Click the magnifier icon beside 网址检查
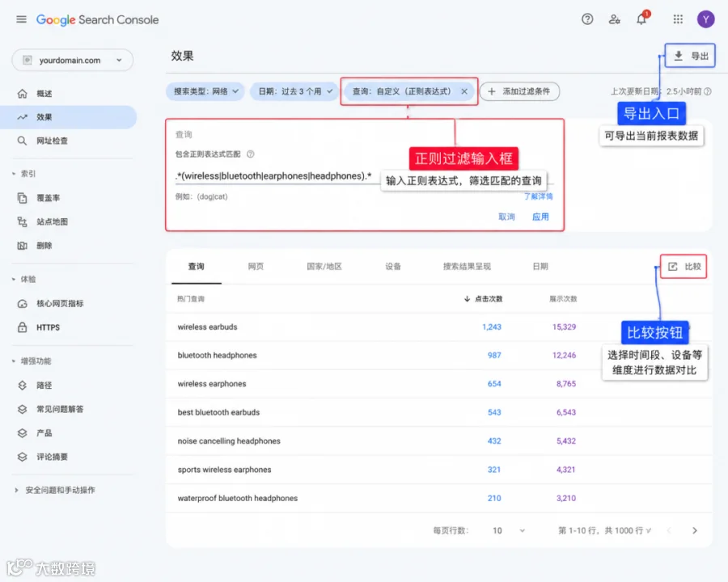The height and width of the screenshot is (582, 728). (22, 141)
